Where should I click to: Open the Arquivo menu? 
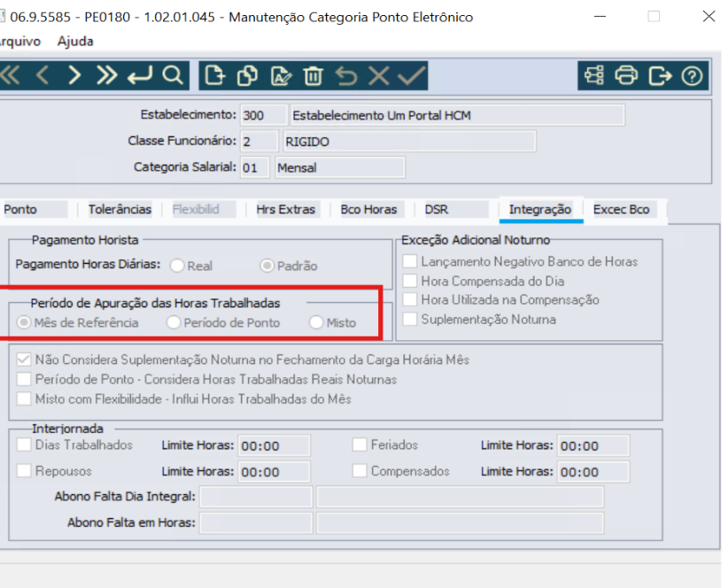point(20,42)
